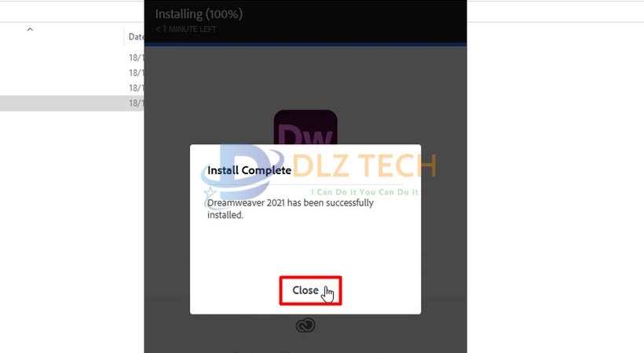Click the blue D logo of DLZ Tech
The width and height of the screenshot is (644, 353).
(243, 172)
